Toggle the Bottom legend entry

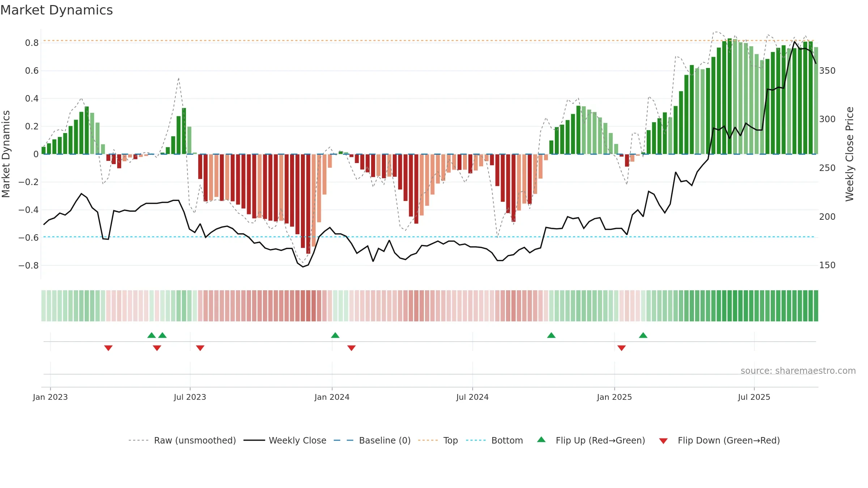point(494,440)
